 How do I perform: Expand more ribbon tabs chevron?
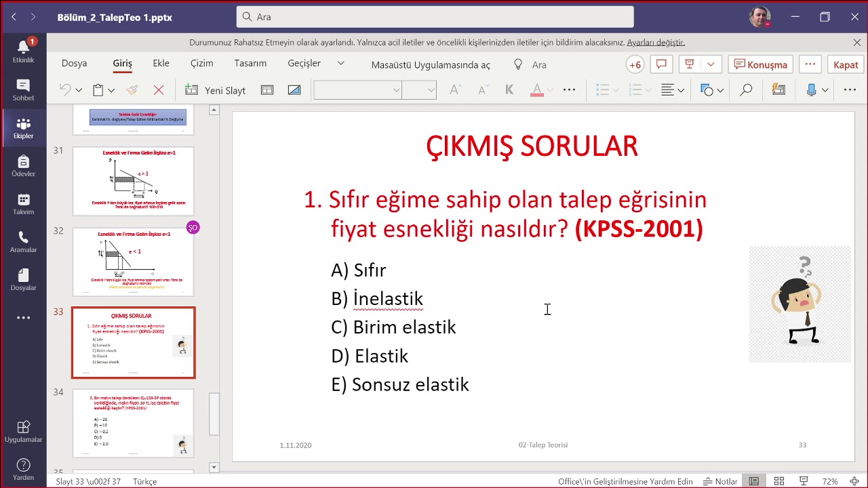(x=341, y=63)
